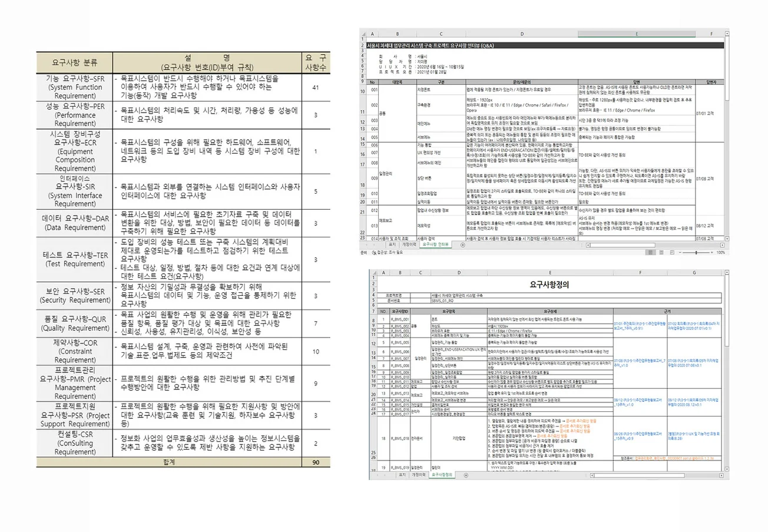Click row number 10 header in interview sheet
The width and height of the screenshot is (768, 532).
364,90
